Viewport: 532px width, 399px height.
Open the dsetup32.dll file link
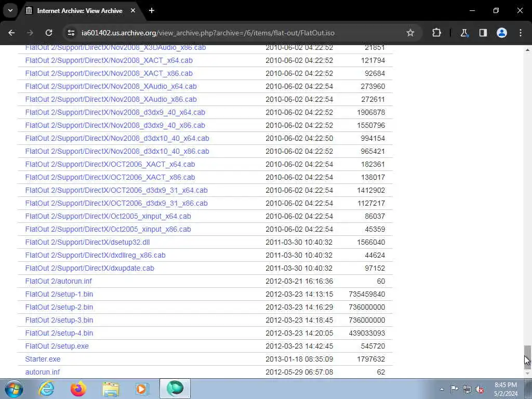click(x=87, y=242)
